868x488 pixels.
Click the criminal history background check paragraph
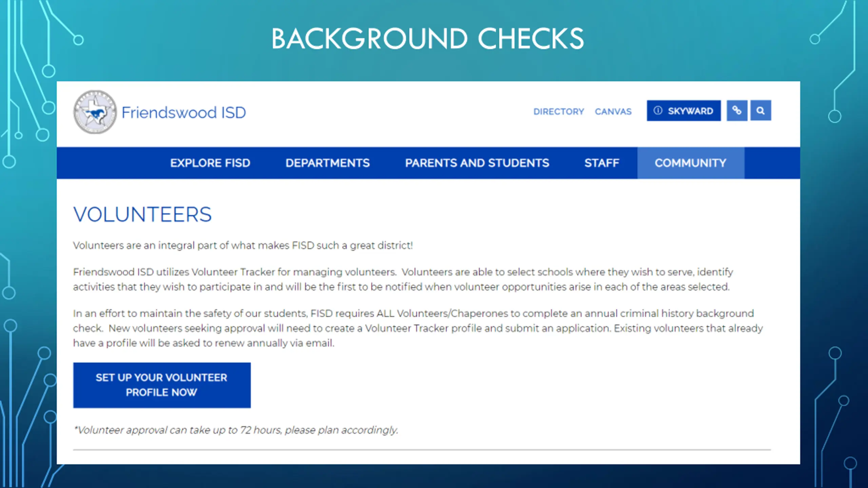point(418,328)
